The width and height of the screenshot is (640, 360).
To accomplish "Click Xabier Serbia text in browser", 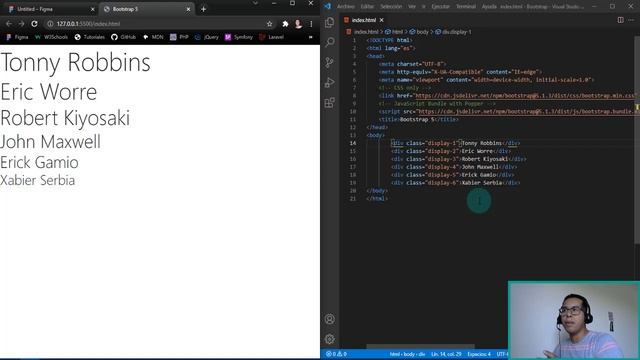I will click(38, 180).
